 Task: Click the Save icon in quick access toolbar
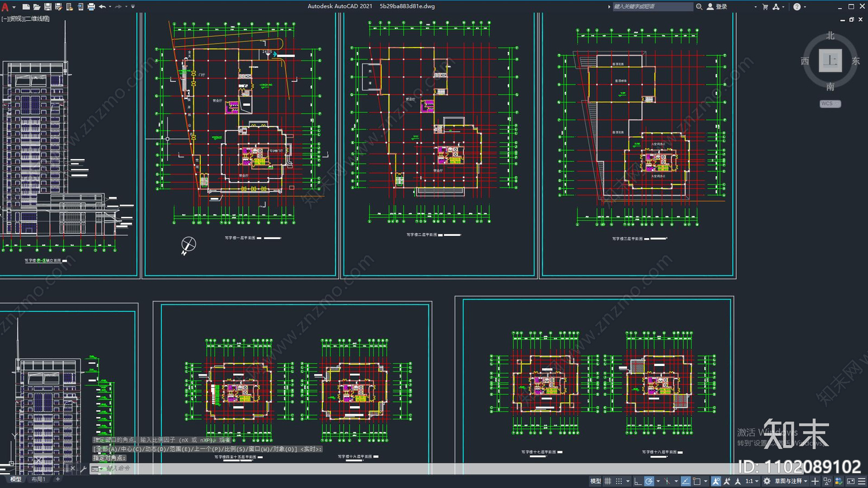pyautogui.click(x=48, y=7)
